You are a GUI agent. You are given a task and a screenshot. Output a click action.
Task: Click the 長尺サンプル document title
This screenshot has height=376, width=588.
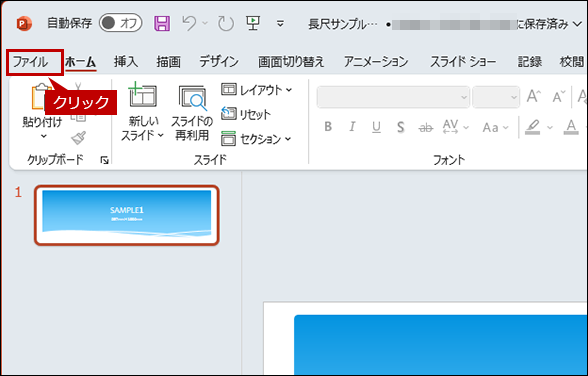point(343,24)
